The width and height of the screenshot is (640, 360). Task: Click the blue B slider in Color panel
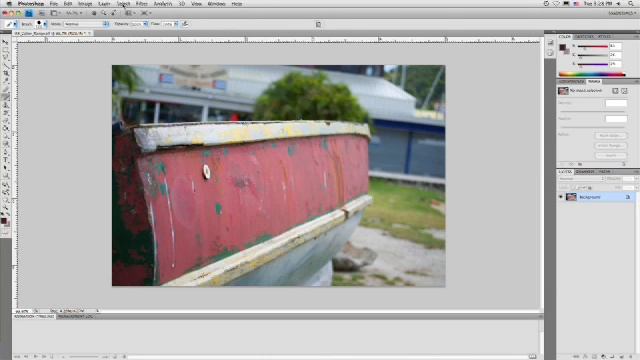593,64
